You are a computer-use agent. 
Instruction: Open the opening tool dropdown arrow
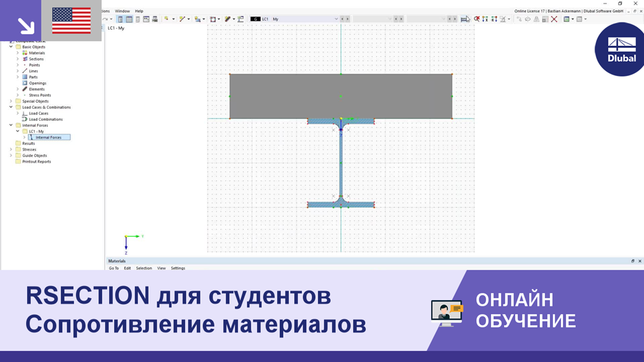(219, 19)
